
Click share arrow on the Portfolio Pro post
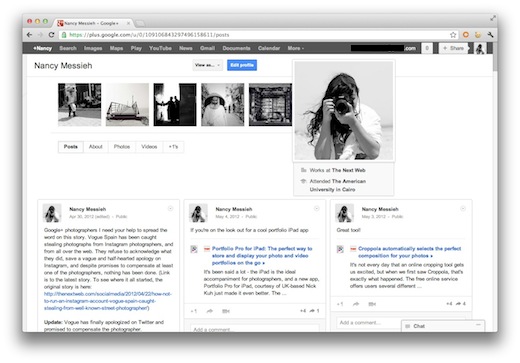[210, 311]
